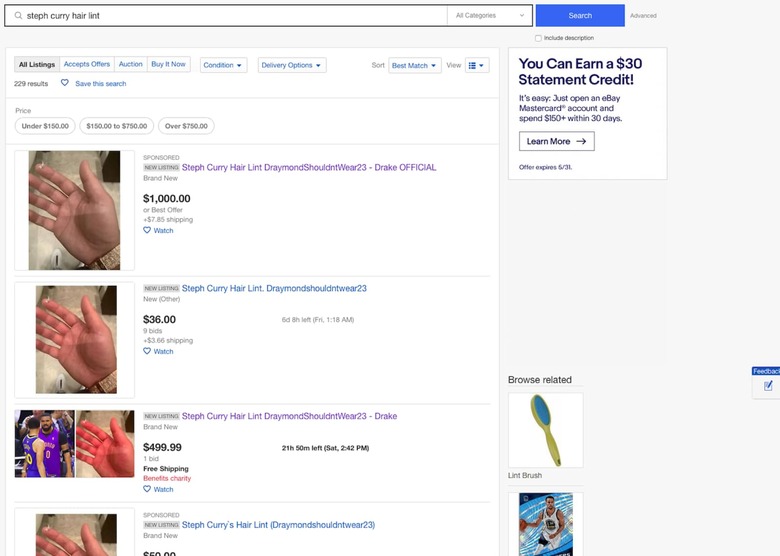Image resolution: width=780 pixels, height=556 pixels.
Task: Open the Drake OFFICIAL hair lint listing title
Action: pos(309,168)
